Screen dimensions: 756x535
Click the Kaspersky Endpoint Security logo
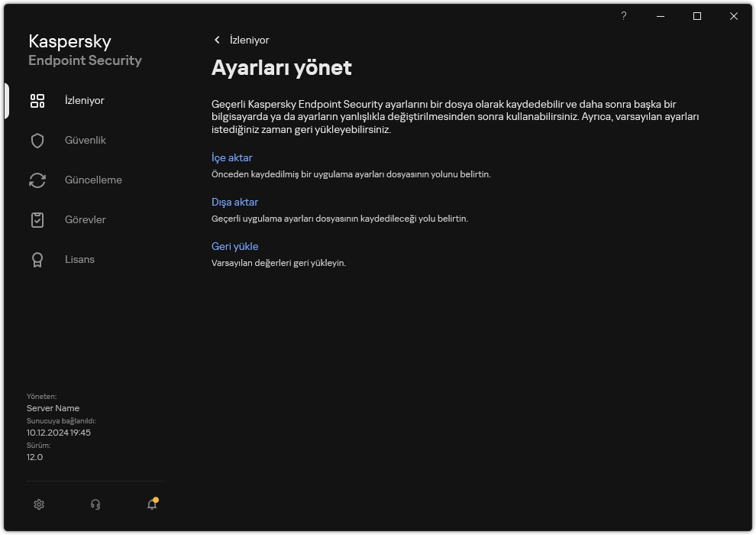point(85,50)
